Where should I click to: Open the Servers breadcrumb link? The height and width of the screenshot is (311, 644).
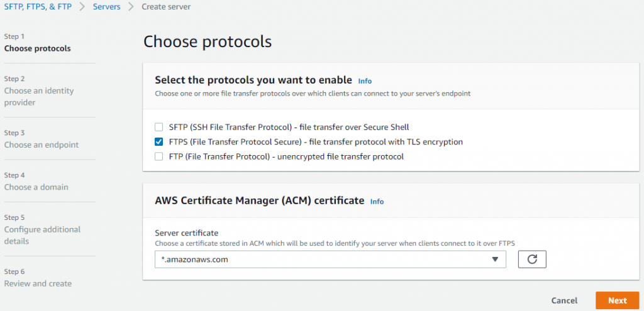click(x=106, y=7)
